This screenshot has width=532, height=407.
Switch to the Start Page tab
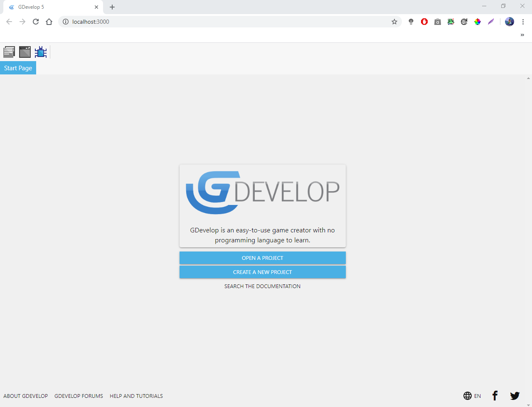[x=18, y=68]
